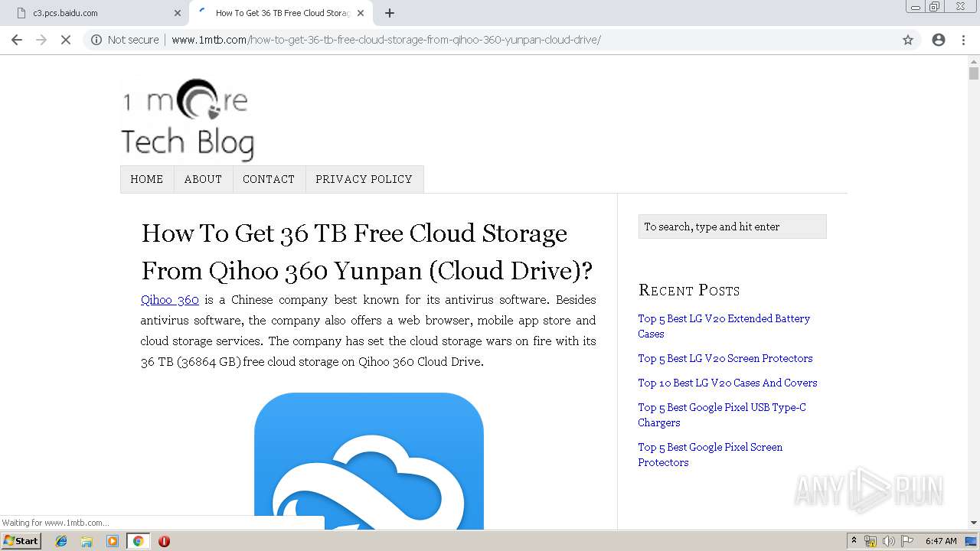The width and height of the screenshot is (980, 551).
Task: Restore down the Chrome window
Action: click(x=935, y=7)
